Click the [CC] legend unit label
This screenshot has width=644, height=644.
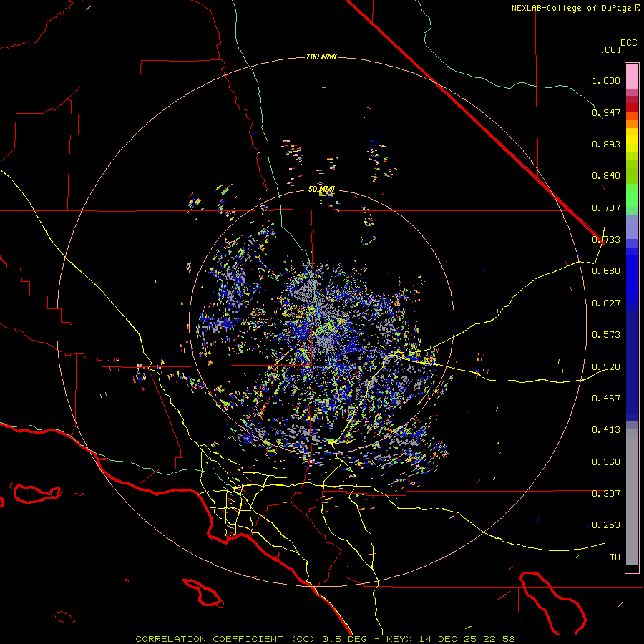[x=611, y=49]
